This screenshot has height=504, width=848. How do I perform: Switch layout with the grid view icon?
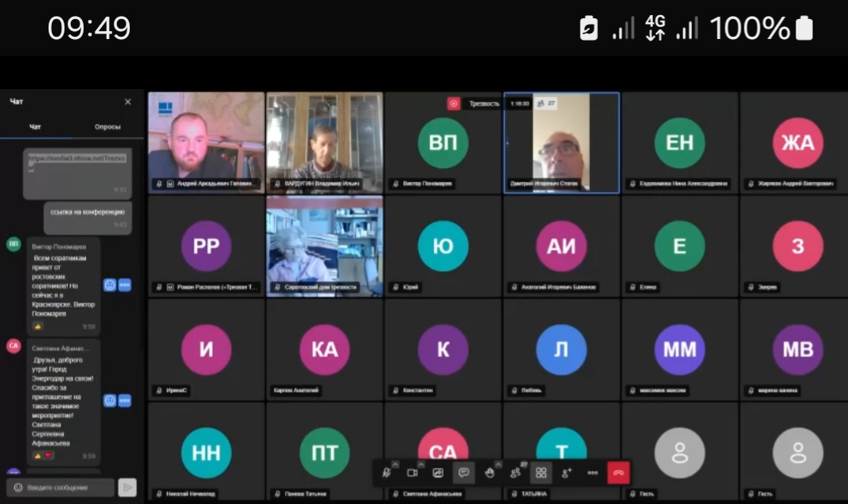[x=541, y=473]
